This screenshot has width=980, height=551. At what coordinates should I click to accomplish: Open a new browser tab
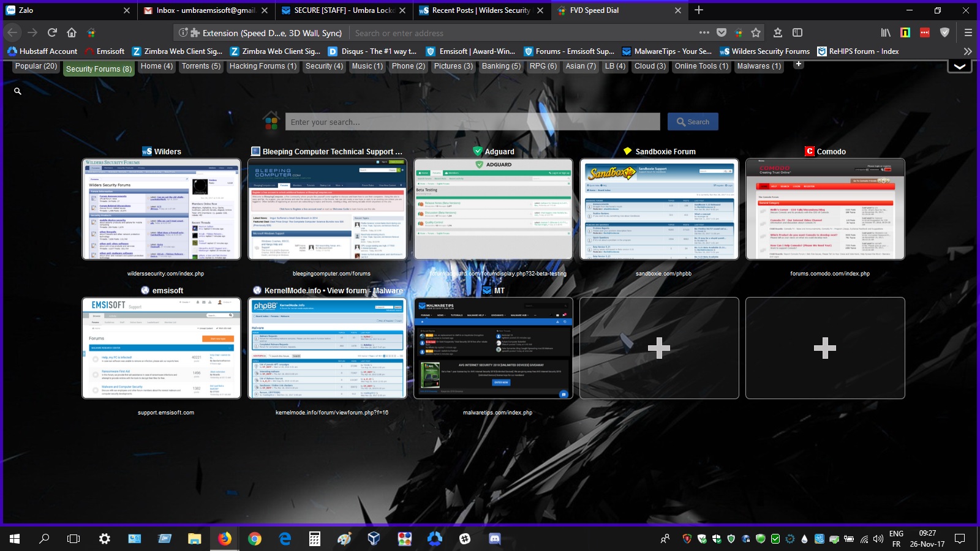point(699,10)
